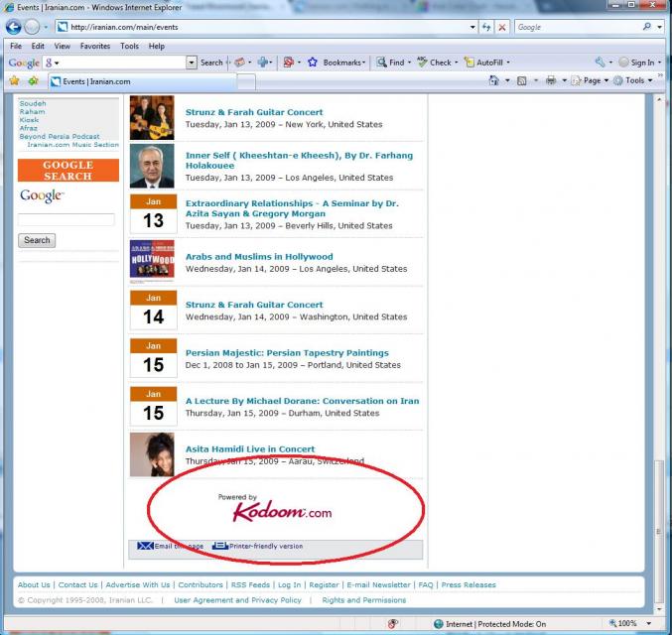Click the Favorites Center star icon

click(14, 80)
